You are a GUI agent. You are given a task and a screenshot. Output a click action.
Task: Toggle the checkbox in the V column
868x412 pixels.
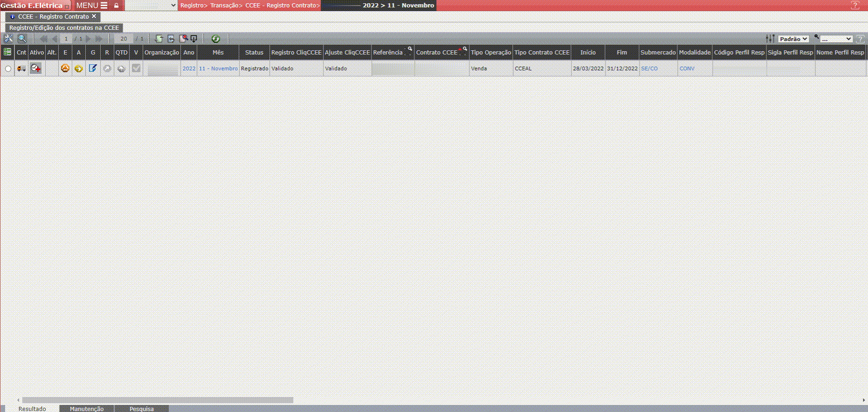tap(136, 69)
